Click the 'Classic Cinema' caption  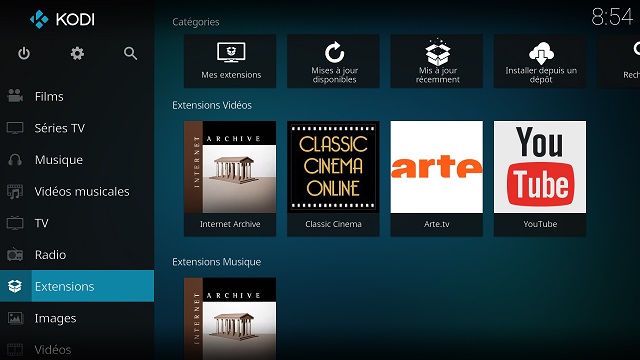333,224
